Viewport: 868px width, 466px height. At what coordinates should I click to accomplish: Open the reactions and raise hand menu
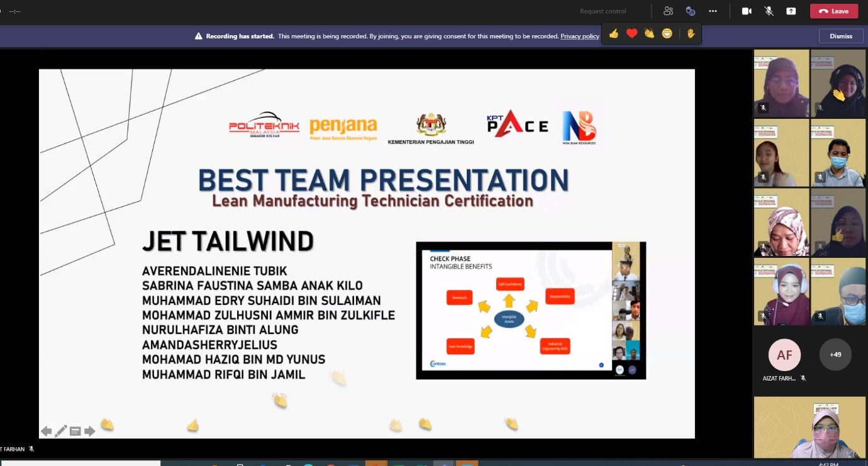(x=690, y=11)
